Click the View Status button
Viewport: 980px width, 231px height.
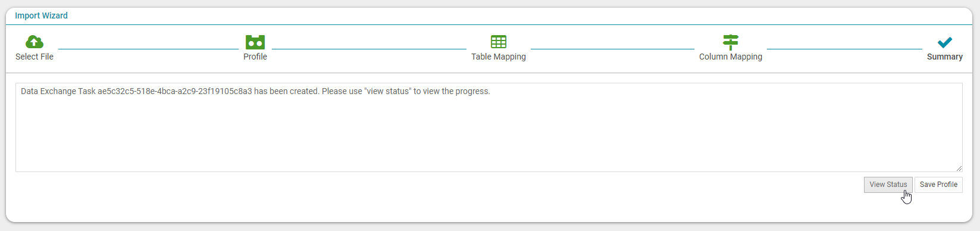[888, 185]
